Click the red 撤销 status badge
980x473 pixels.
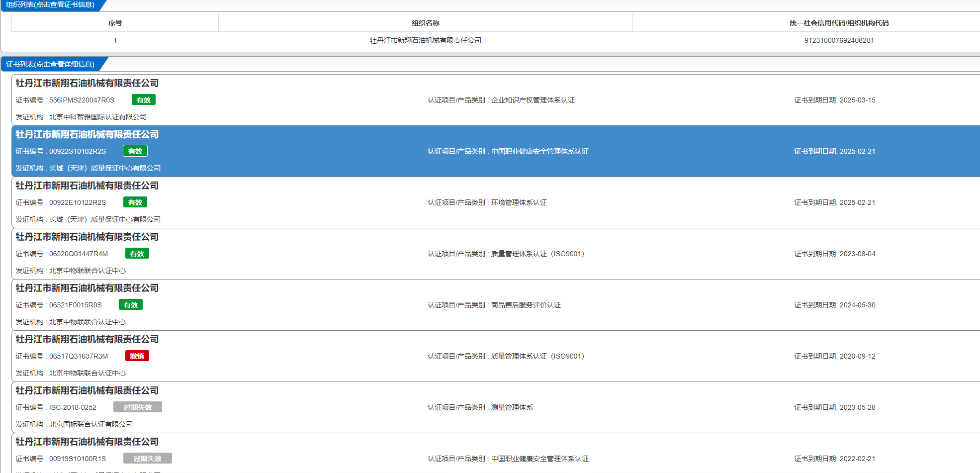point(137,356)
